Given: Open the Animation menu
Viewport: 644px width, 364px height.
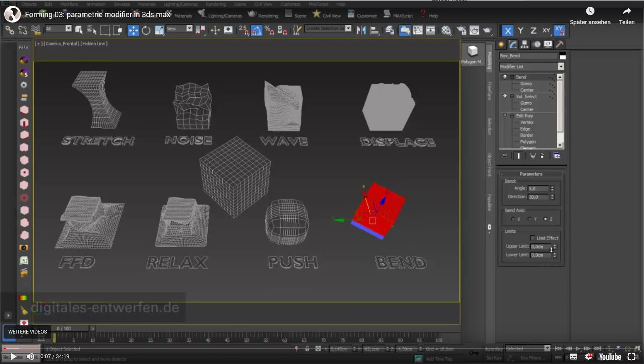Looking at the screenshot, I should click(x=95, y=4).
